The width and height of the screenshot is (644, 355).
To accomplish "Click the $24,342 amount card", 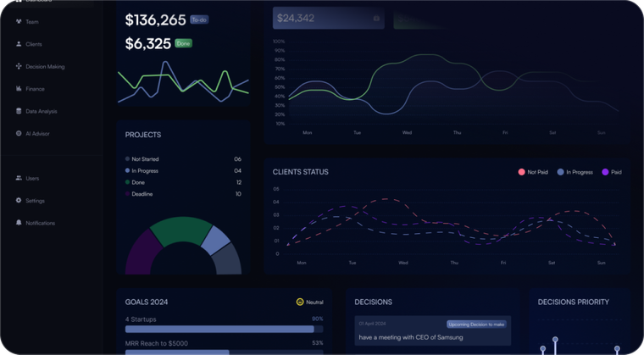I will [x=328, y=18].
